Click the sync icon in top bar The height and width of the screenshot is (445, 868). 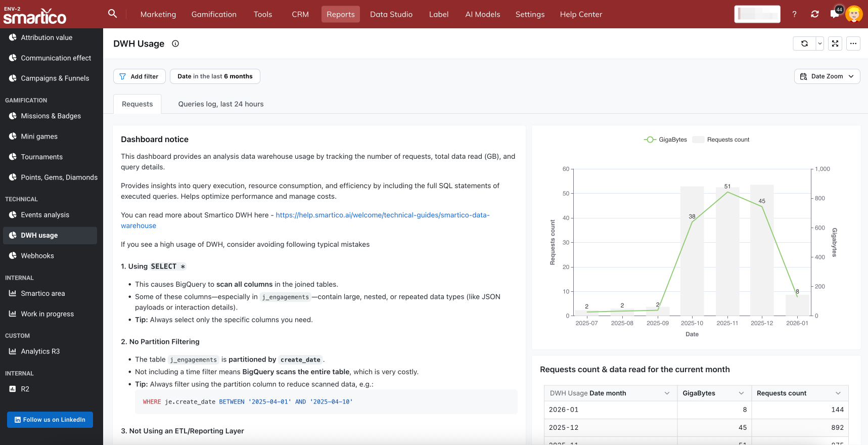click(x=814, y=14)
